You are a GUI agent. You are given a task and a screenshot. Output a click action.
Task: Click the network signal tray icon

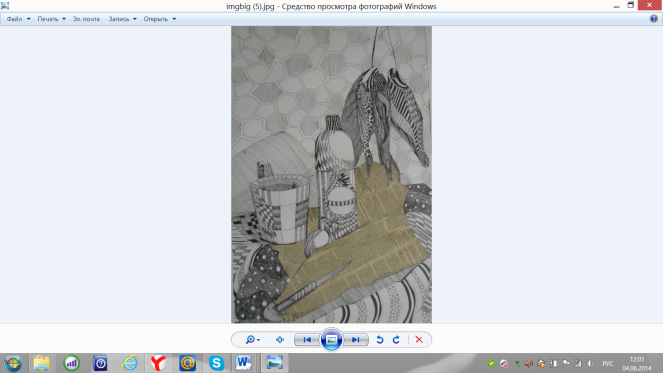[x=578, y=364]
